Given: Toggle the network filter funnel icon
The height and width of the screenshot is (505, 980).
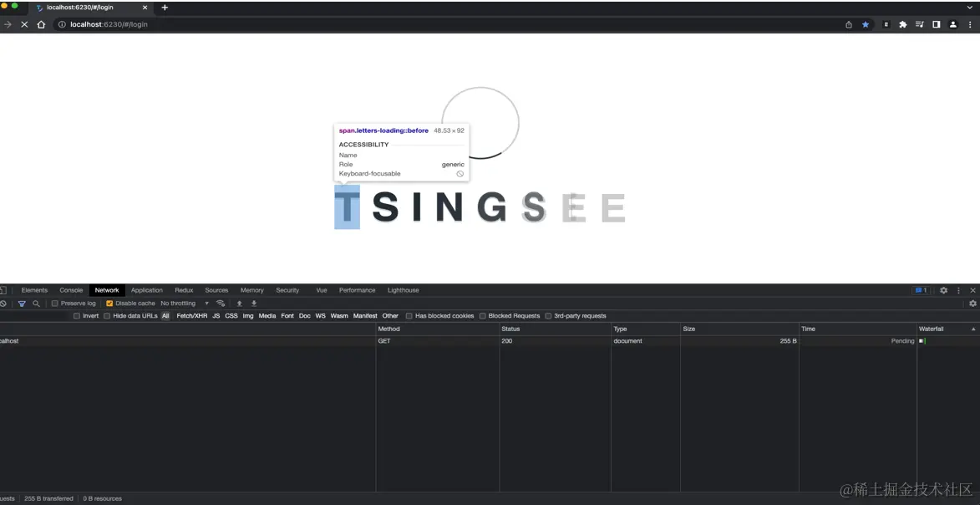Looking at the screenshot, I should point(22,304).
